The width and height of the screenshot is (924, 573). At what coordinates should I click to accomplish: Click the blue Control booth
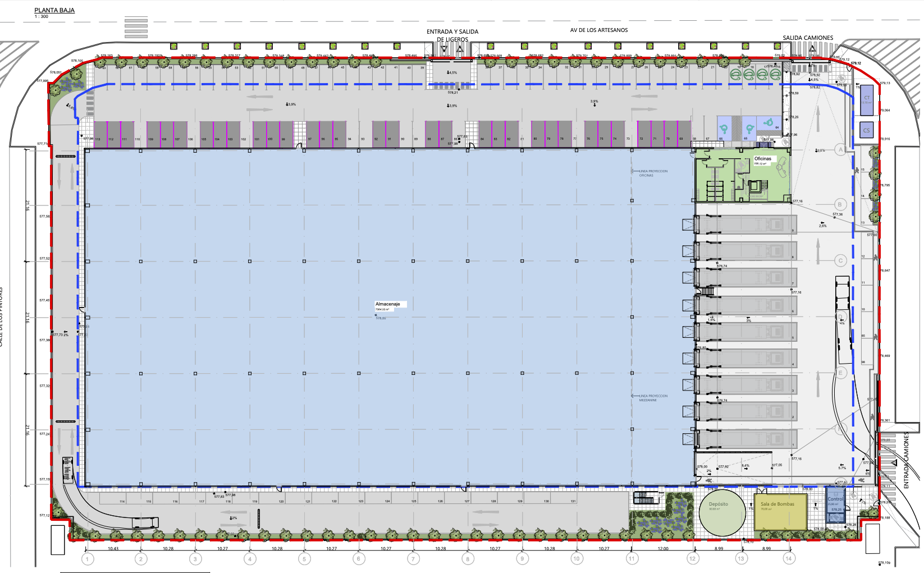tap(835, 503)
